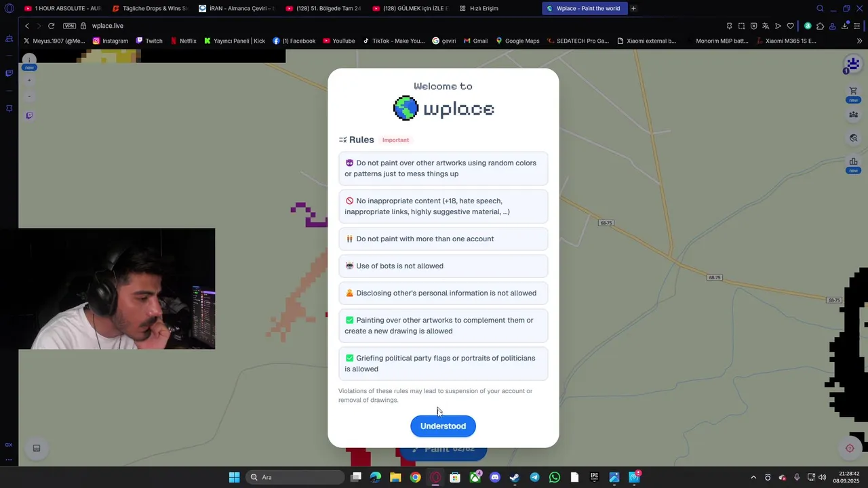
Task: Expand the bookmarks overflow chevron
Action: click(x=859, y=41)
